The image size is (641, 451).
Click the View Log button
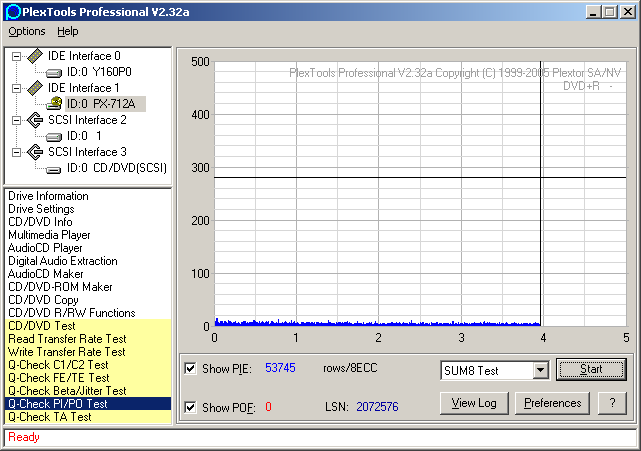click(474, 403)
